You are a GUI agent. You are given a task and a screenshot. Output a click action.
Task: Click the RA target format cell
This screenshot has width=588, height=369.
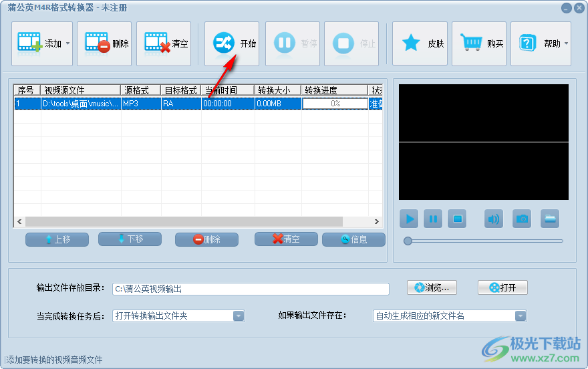coord(181,104)
